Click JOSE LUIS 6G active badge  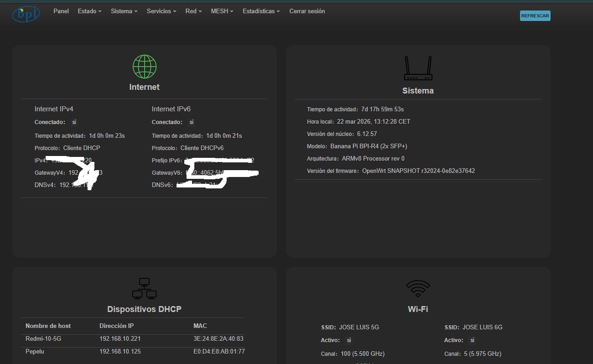point(472,340)
